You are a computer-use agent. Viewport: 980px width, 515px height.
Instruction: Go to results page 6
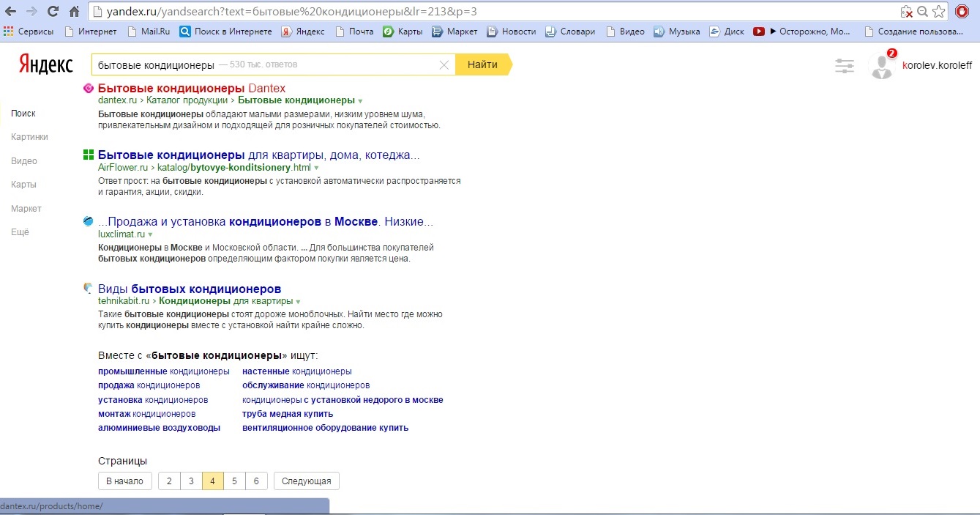256,481
